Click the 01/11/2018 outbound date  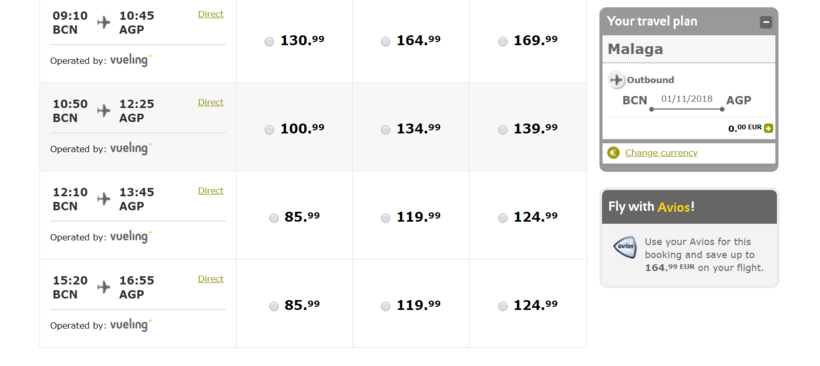(x=687, y=99)
